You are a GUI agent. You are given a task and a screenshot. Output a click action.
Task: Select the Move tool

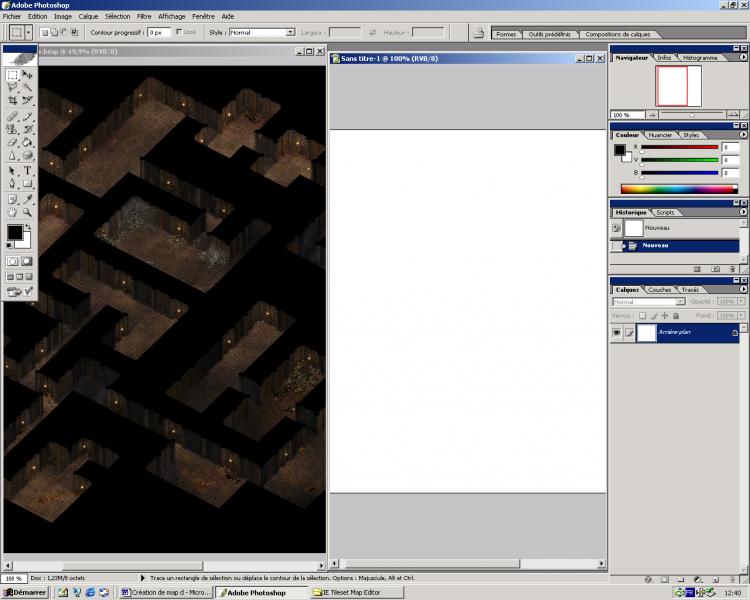(x=27, y=75)
